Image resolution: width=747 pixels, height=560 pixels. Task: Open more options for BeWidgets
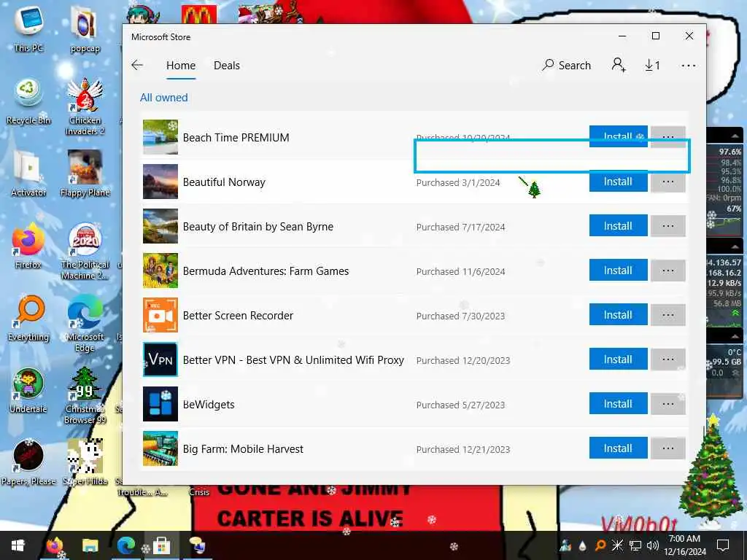(668, 403)
